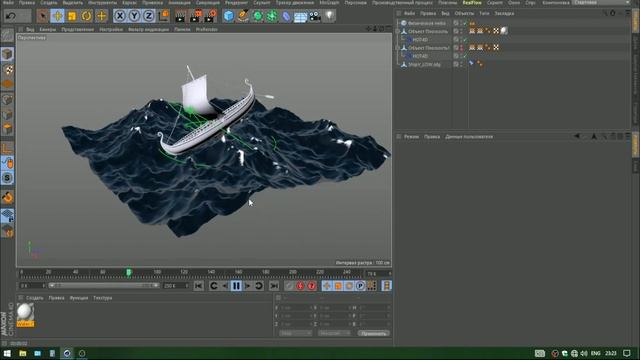Toggle Snap with the S icon
This screenshot has width=640, height=360.
[7, 178]
